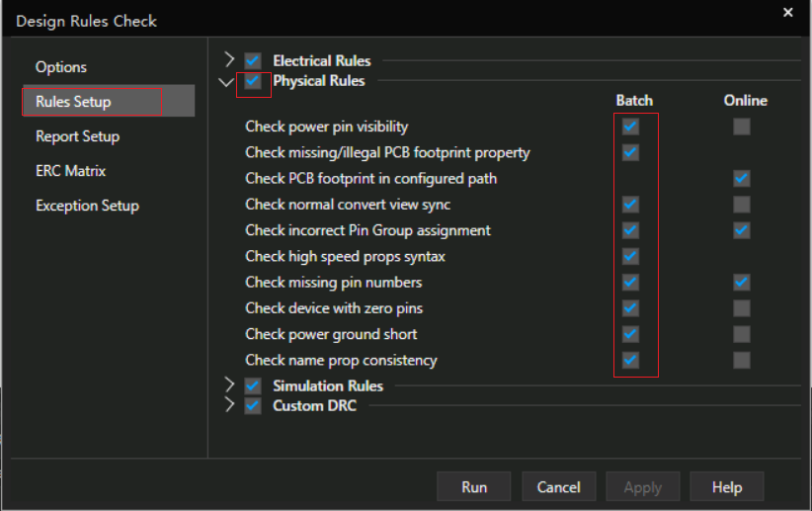
Task: Click the Electrical Rules label
Action: coord(322,60)
